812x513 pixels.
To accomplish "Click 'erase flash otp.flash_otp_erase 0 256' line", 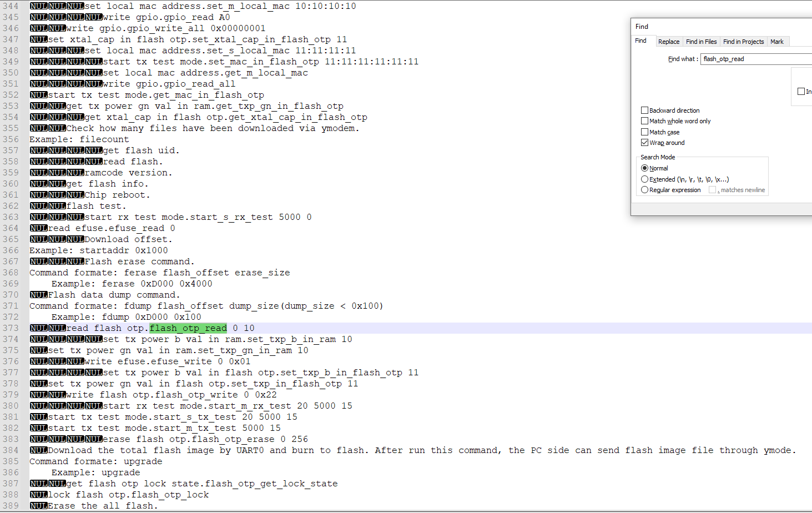I will pyautogui.click(x=205, y=439).
